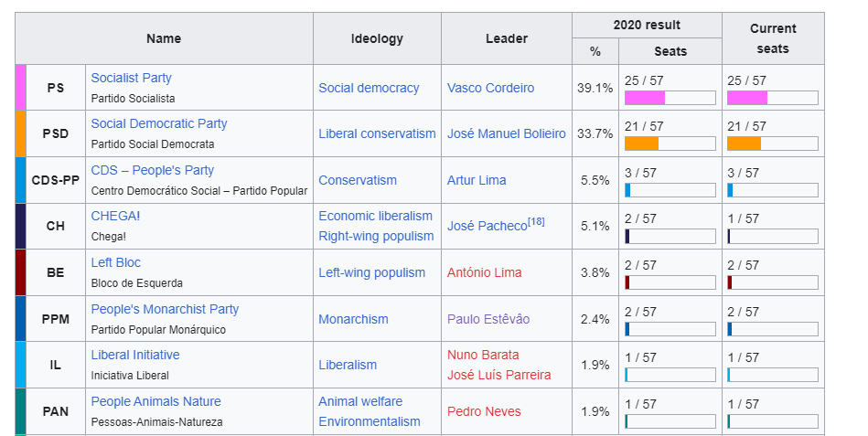Screen dimensions: 868x436
Task: Click the pink PS party color swatch
Action: point(21,88)
